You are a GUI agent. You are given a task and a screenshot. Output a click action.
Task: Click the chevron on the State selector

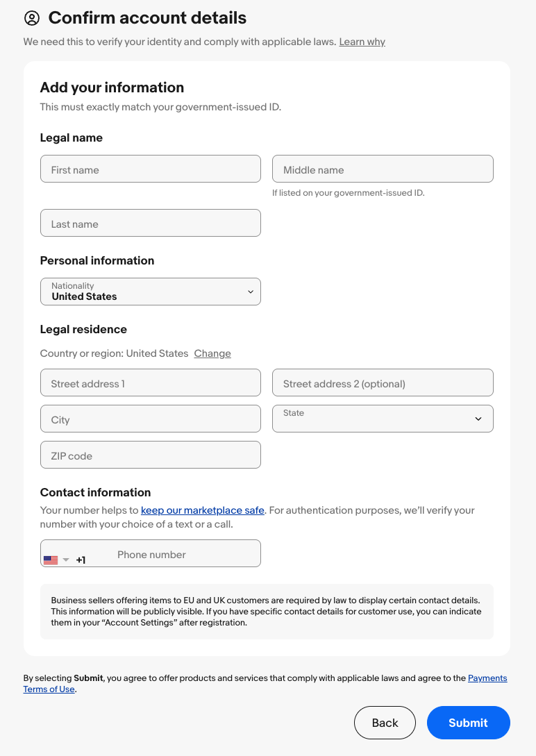pos(478,419)
